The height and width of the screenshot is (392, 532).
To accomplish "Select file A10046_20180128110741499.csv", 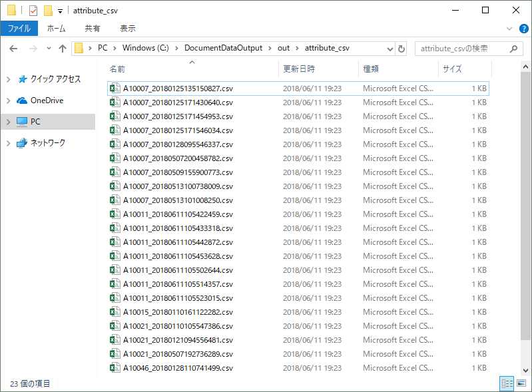I will [x=178, y=368].
